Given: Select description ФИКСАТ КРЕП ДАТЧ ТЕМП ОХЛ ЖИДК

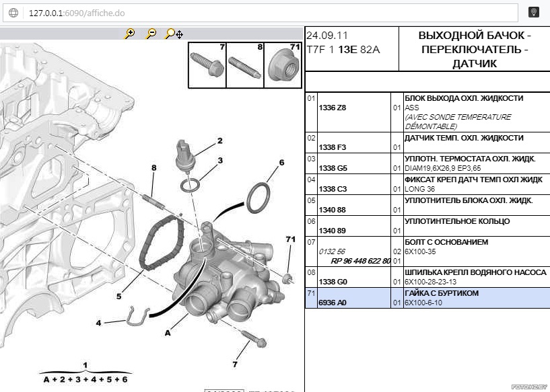Looking at the screenshot, I should (x=473, y=180).
